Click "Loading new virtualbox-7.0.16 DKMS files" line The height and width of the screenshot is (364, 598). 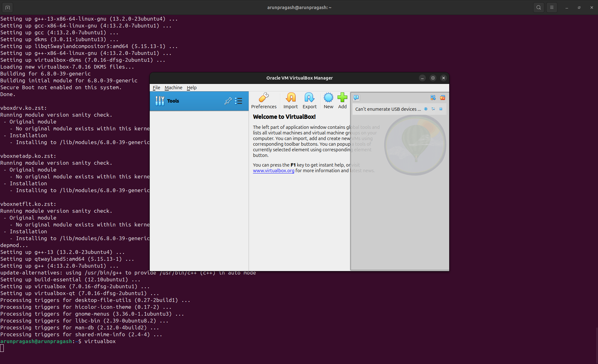(x=67, y=67)
